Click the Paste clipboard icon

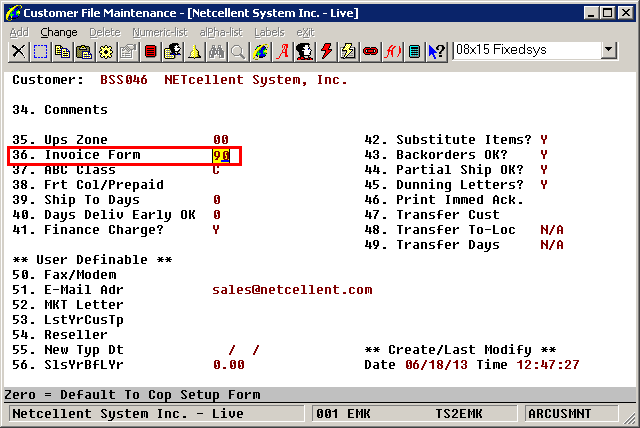84,52
